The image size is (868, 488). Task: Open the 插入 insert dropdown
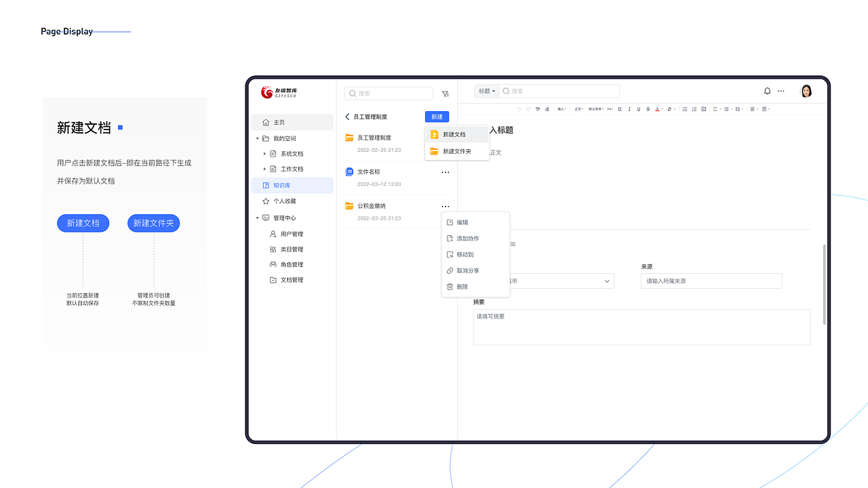coord(561,109)
